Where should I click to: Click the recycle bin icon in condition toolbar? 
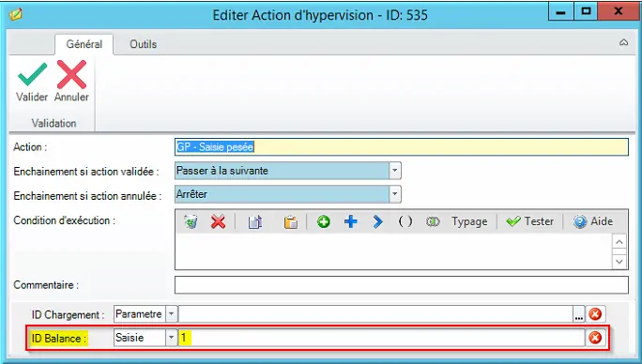[191, 222]
